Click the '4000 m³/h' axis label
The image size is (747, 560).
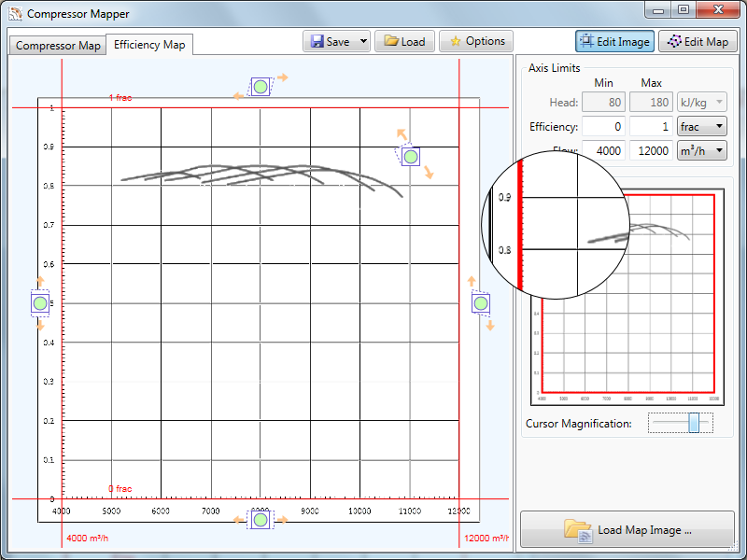(x=87, y=539)
